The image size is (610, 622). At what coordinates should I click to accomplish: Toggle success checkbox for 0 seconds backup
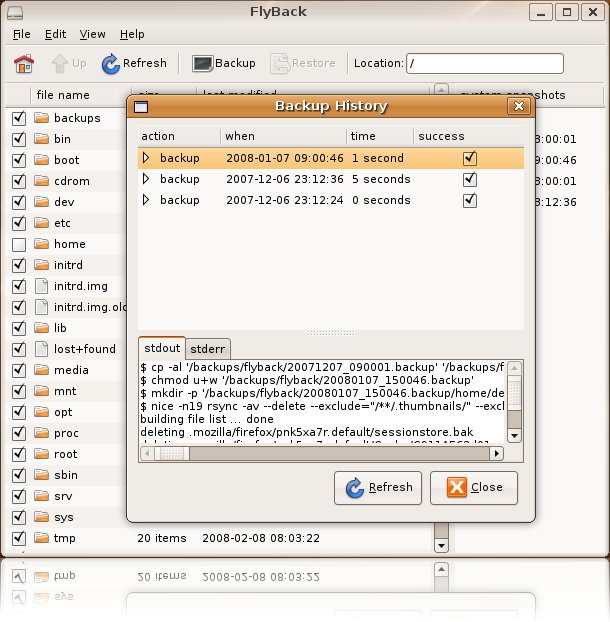[470, 200]
